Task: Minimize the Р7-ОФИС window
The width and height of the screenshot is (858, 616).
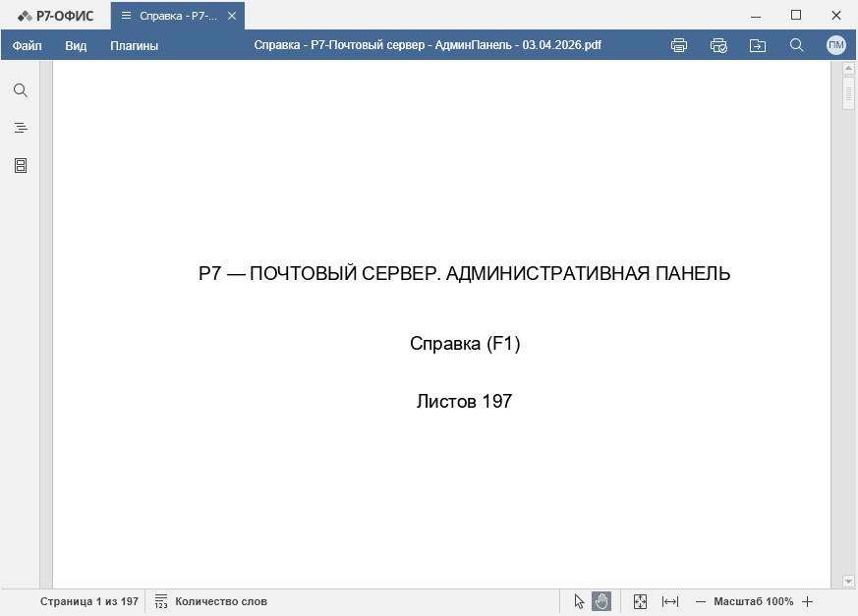Action: point(756,16)
